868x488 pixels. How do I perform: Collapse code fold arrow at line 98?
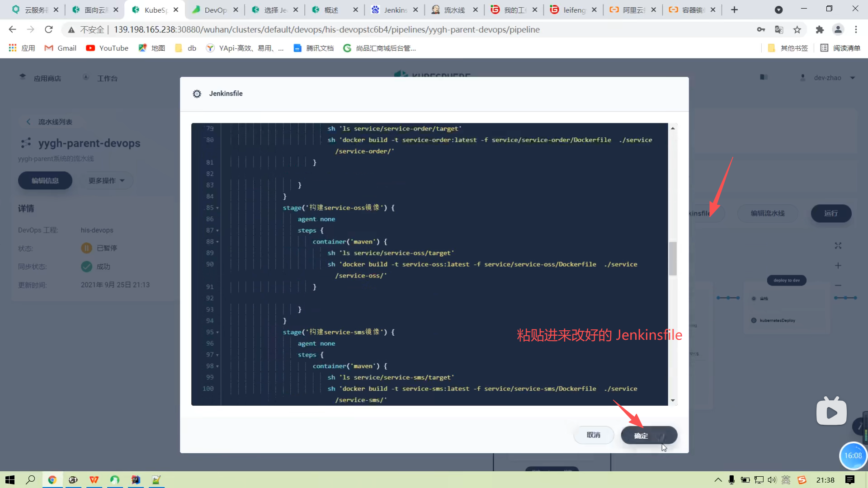point(217,366)
